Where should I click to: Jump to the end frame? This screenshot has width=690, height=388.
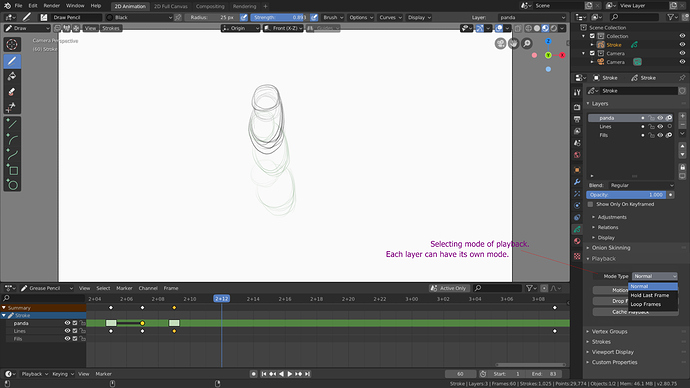pos(308,374)
